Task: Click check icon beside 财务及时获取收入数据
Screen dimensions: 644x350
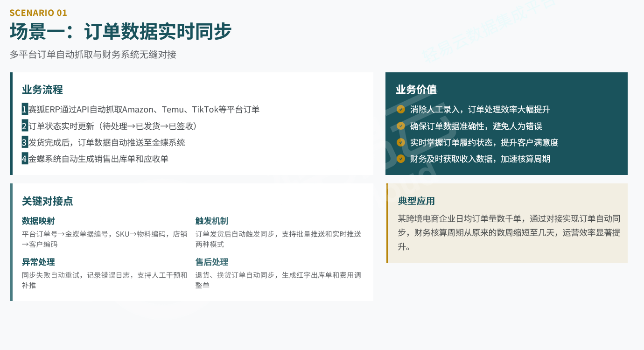Action: [400, 159]
